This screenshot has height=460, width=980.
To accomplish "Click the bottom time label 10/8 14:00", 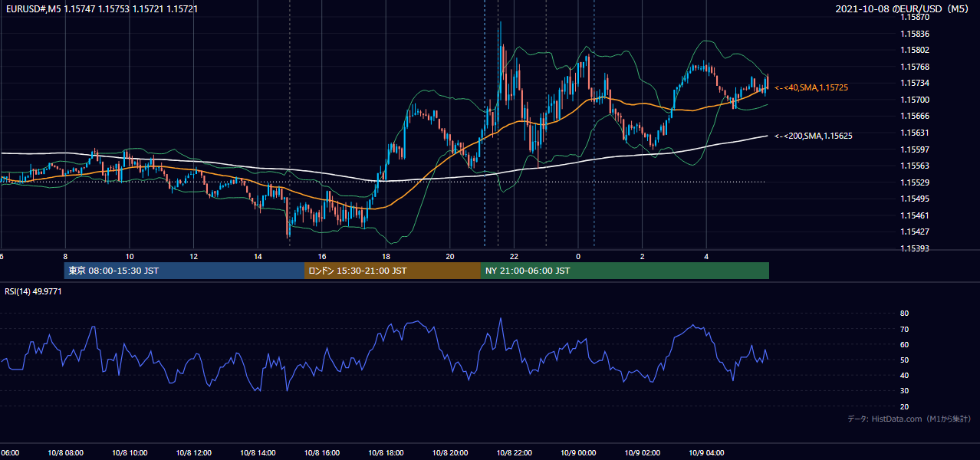I will pos(258,453).
